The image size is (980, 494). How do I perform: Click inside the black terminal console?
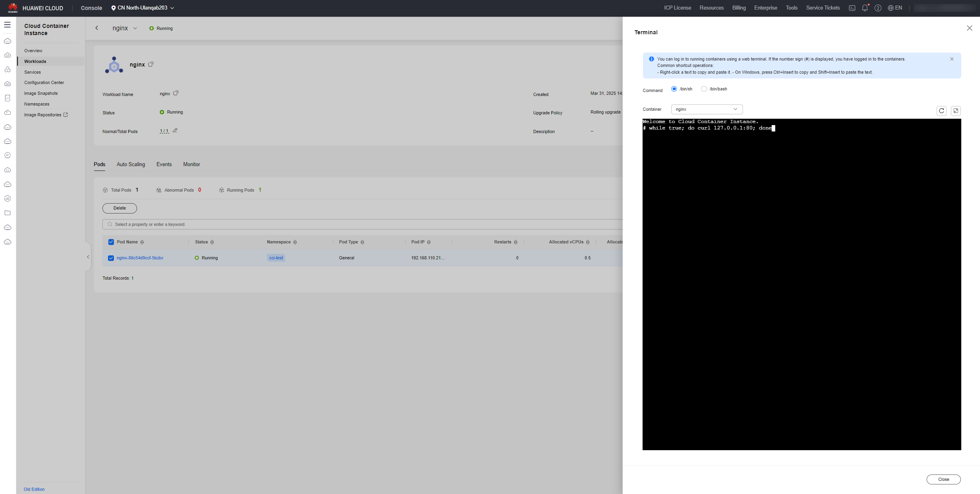(x=802, y=284)
